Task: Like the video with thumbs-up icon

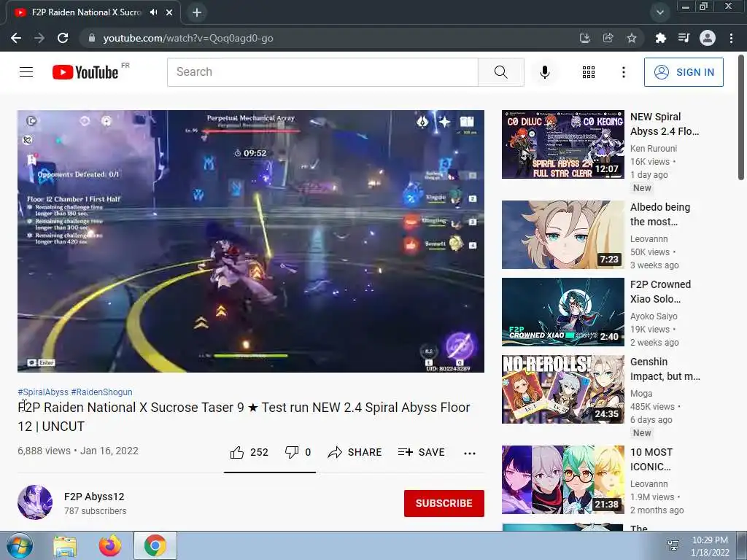Action: [x=237, y=452]
